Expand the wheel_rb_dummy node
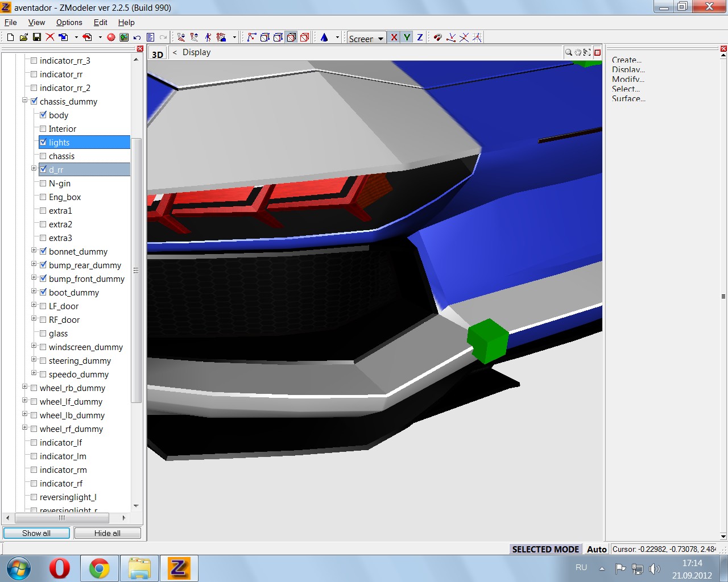Viewport: 728px width, 582px height. [24, 386]
